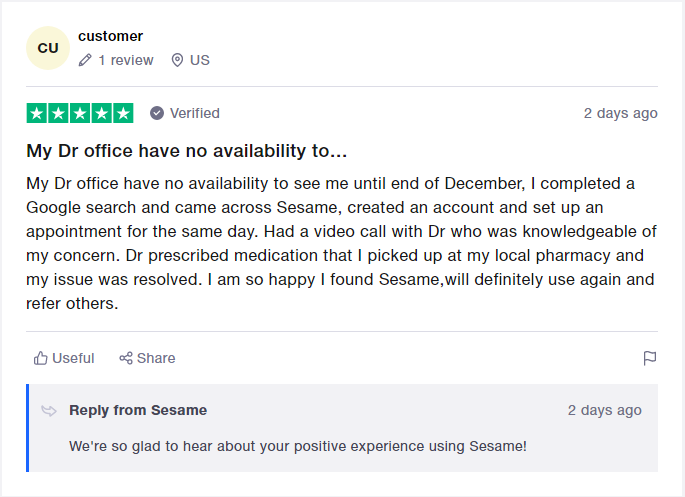Open the customer profile name
This screenshot has height=497, width=685.
tap(111, 36)
